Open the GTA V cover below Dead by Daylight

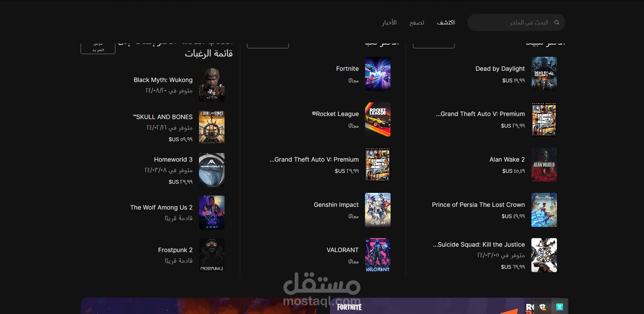coord(544,119)
